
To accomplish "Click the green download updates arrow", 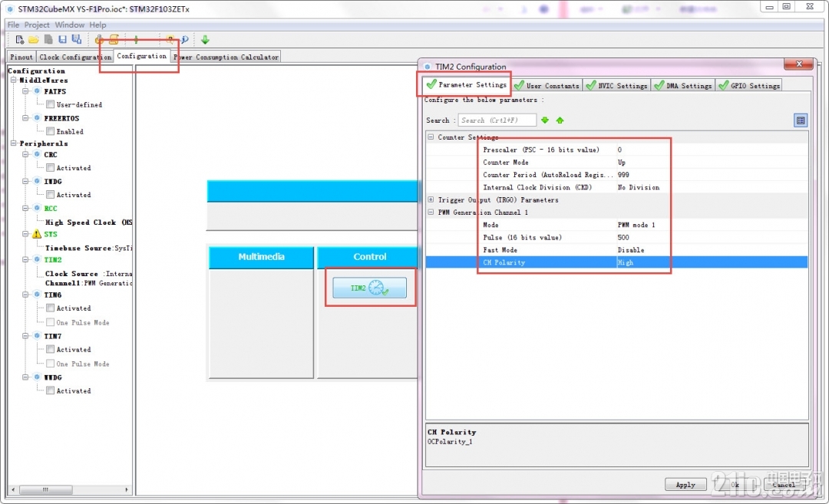I will [x=205, y=39].
